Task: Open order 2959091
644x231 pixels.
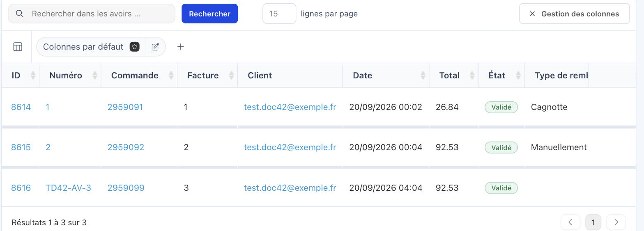Action: pyautogui.click(x=125, y=107)
